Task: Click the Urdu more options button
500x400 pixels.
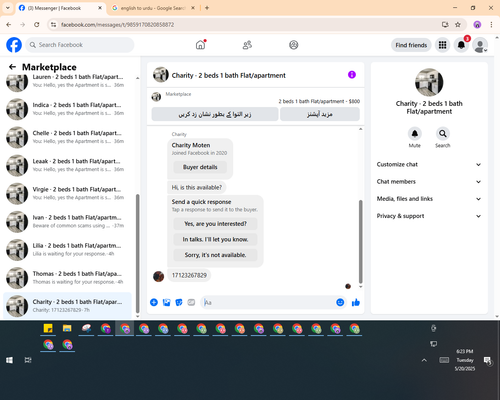Action: (320, 114)
